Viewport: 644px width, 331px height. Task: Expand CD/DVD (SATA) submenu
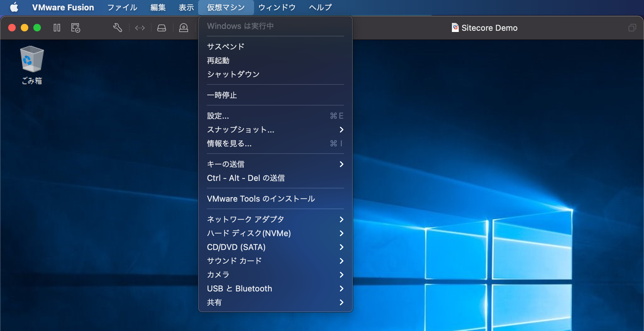pyautogui.click(x=275, y=247)
